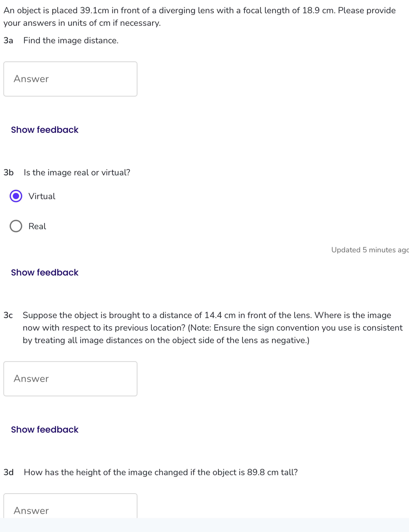
Task: Click the Updated 5 minutes ago label
Action: (x=369, y=250)
